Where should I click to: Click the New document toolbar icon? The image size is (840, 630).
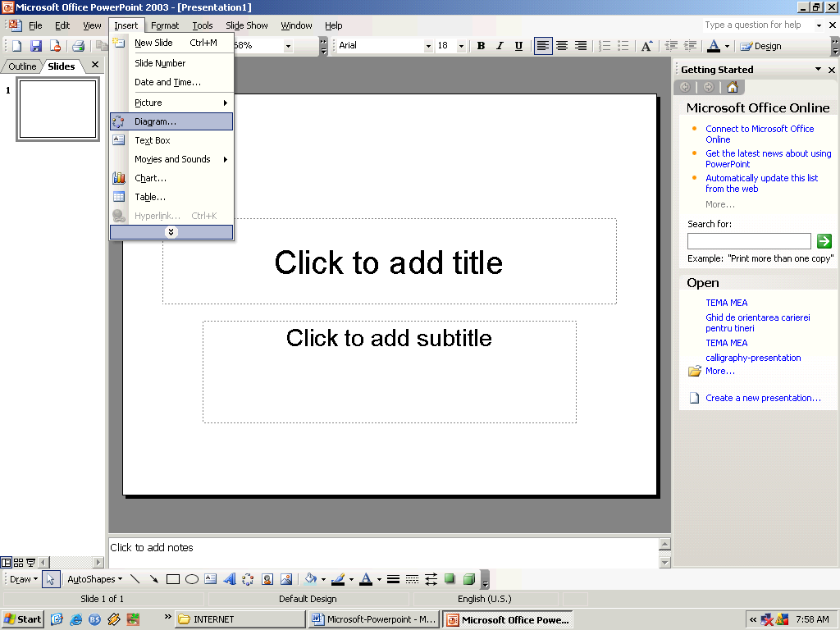pos(16,46)
